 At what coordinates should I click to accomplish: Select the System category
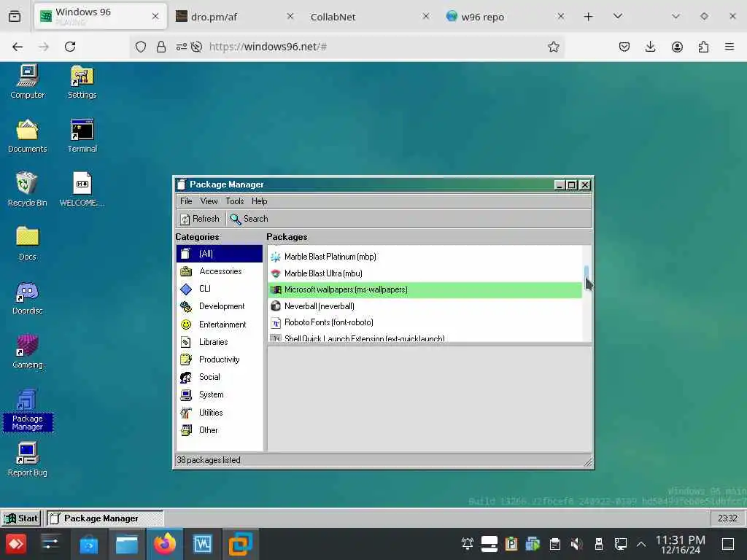pos(219,394)
